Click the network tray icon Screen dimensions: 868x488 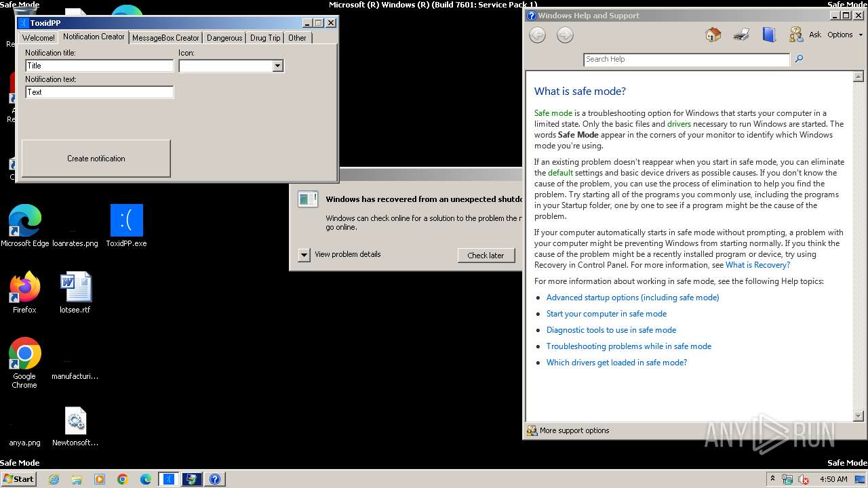[x=788, y=479]
